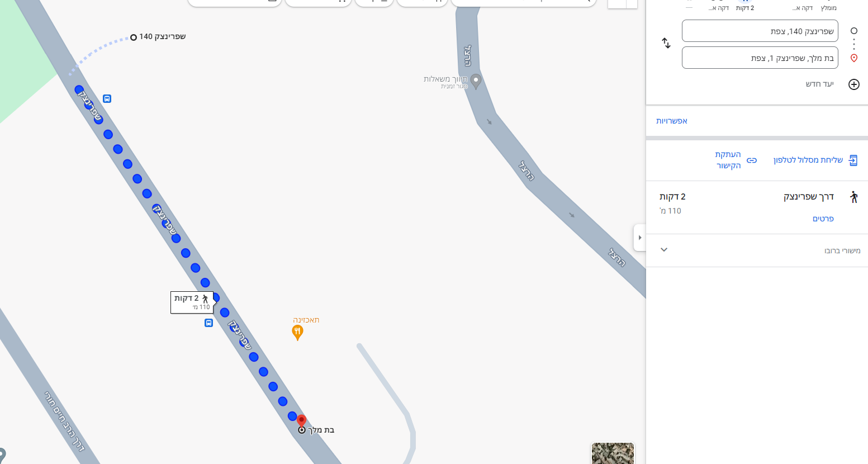The height and width of the screenshot is (464, 868).
Task: Click the send route to phone icon
Action: point(853,160)
